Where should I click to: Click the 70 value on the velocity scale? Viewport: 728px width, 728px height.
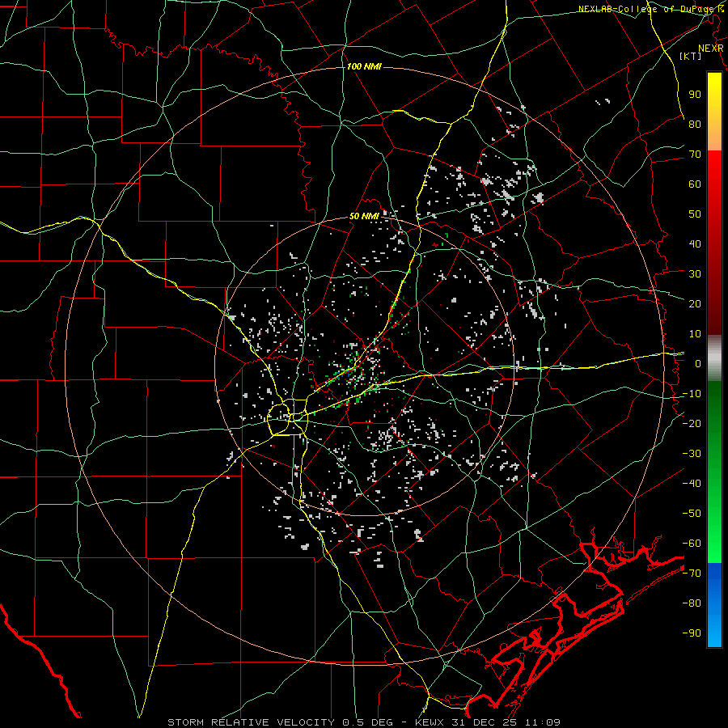point(695,154)
